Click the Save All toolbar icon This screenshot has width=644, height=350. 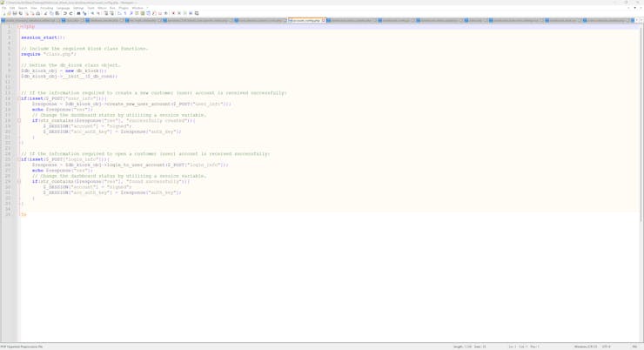click(x=21, y=14)
